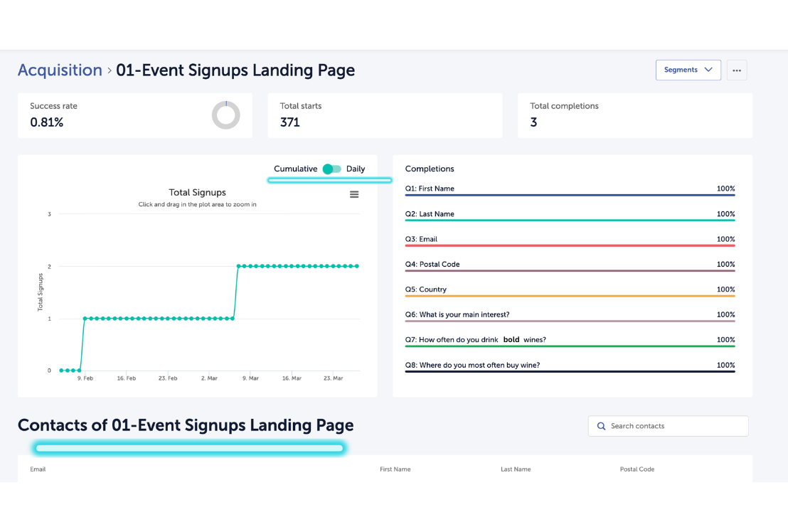Click the 100% value for Q8
This screenshot has width=788, height=532.
pyautogui.click(x=725, y=365)
